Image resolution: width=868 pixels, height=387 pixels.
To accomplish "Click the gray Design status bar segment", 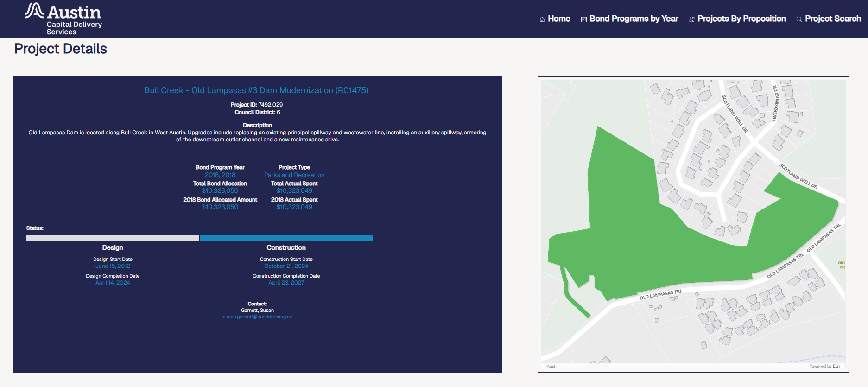I will coord(113,238).
